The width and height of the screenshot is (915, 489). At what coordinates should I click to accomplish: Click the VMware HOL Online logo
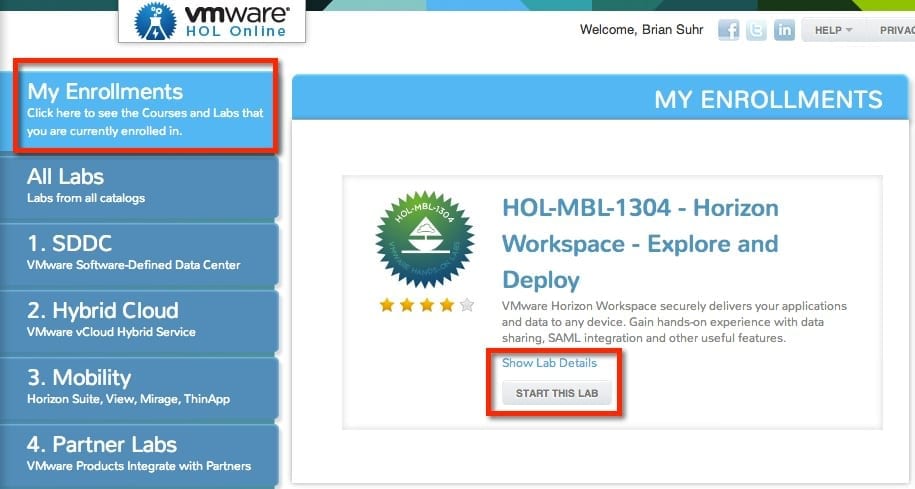pyautogui.click(x=212, y=21)
